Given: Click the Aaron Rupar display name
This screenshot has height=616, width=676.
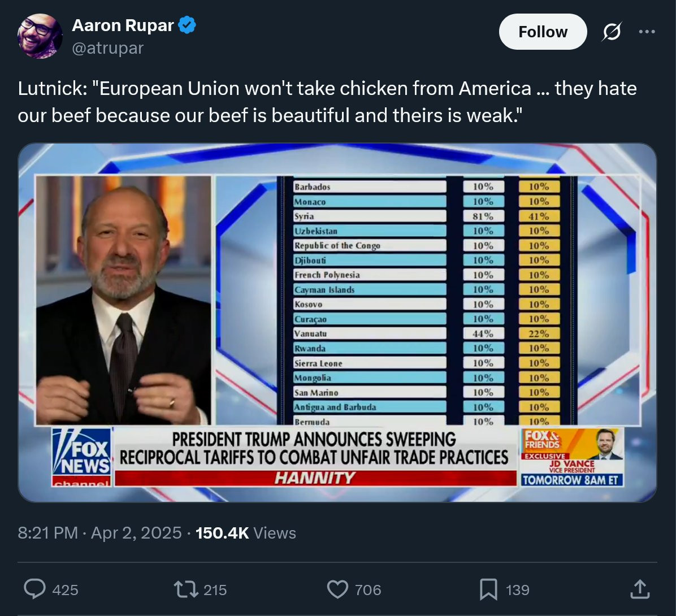Looking at the screenshot, I should [x=124, y=25].
